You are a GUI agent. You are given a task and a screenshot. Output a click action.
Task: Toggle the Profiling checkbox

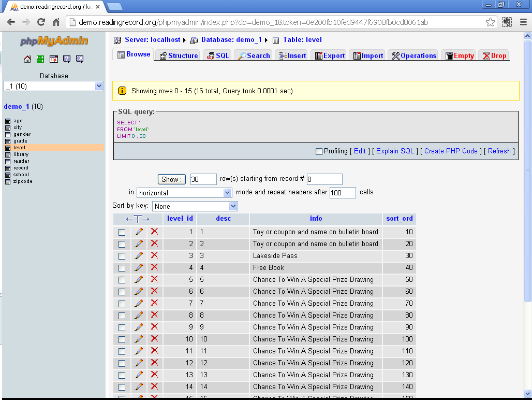(x=319, y=151)
